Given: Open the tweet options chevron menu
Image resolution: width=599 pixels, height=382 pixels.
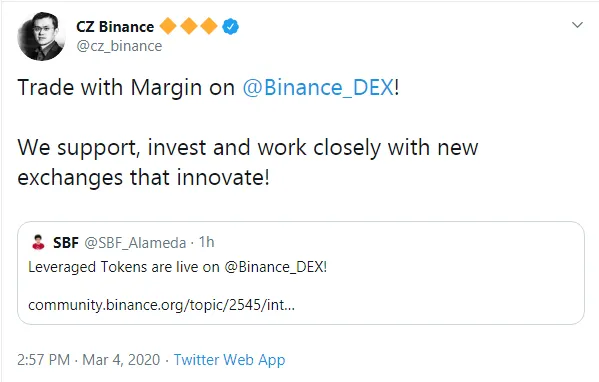Looking at the screenshot, I should [x=577, y=25].
